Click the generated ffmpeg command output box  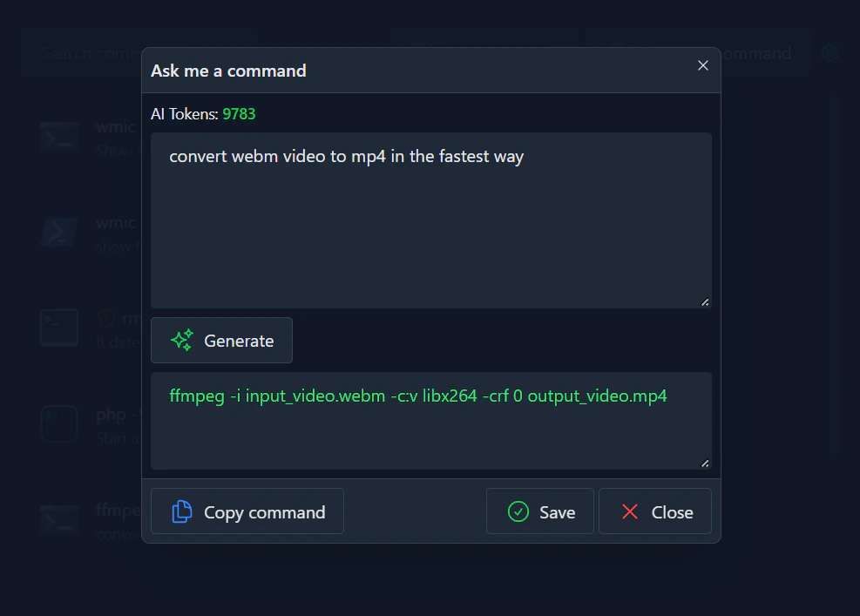[x=430, y=420]
